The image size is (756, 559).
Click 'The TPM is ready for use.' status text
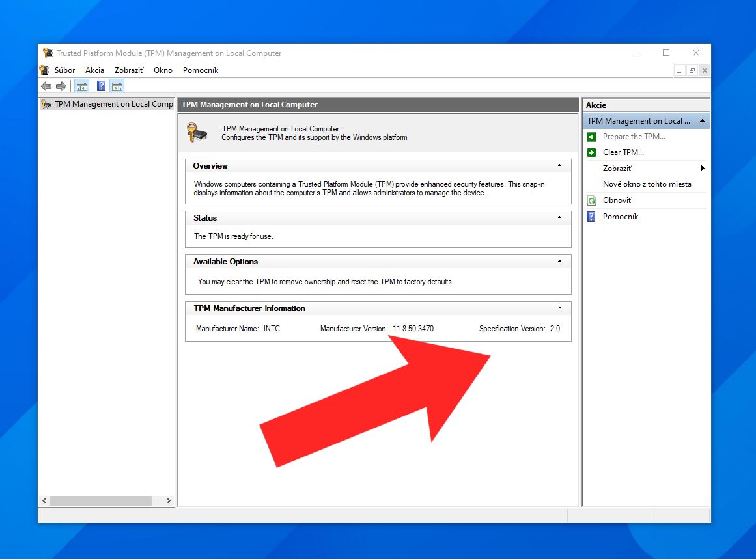233,236
